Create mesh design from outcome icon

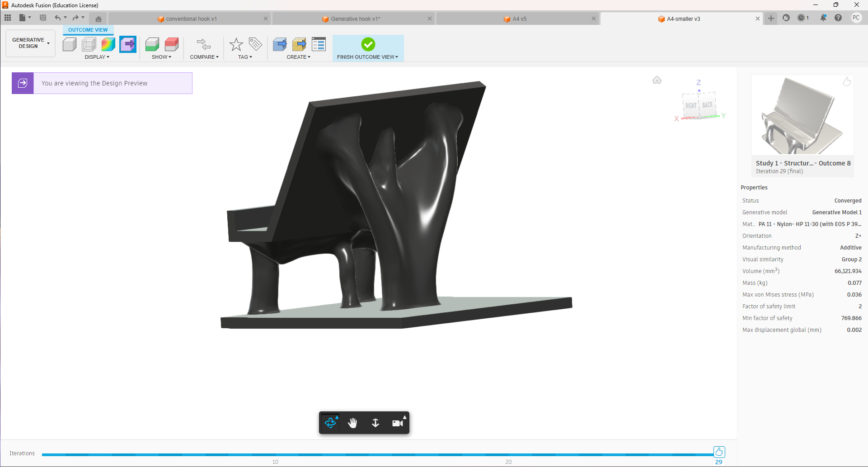299,44
